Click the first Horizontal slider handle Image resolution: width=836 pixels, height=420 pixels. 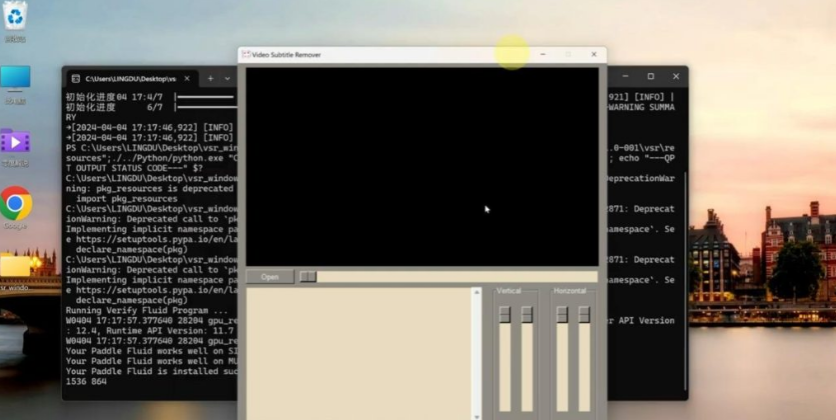click(x=562, y=314)
